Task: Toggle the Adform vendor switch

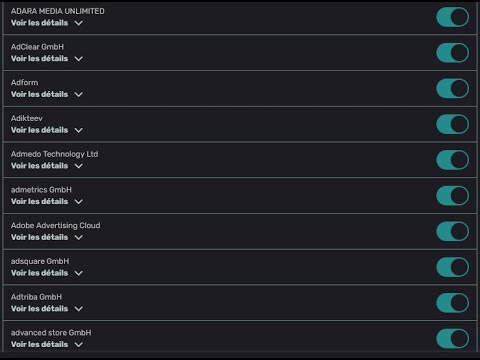Action: 452,88
